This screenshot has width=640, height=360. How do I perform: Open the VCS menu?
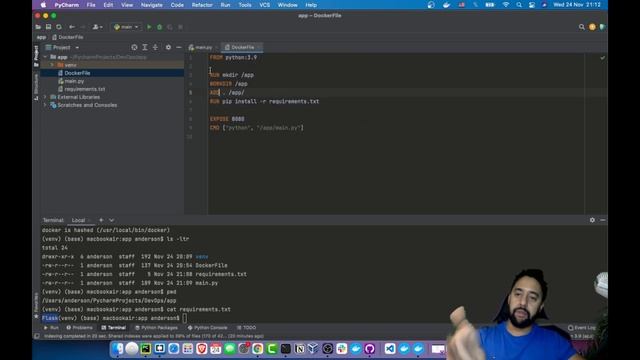[x=264, y=5]
